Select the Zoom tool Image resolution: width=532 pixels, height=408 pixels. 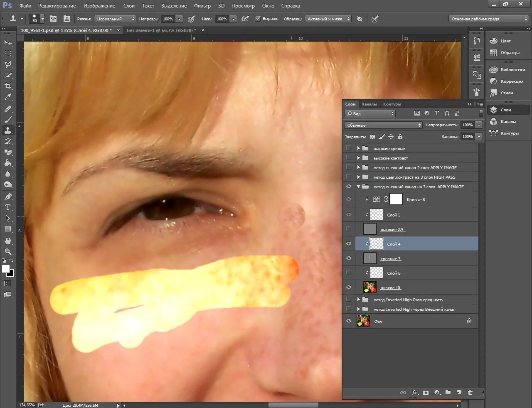pyautogui.click(x=8, y=252)
